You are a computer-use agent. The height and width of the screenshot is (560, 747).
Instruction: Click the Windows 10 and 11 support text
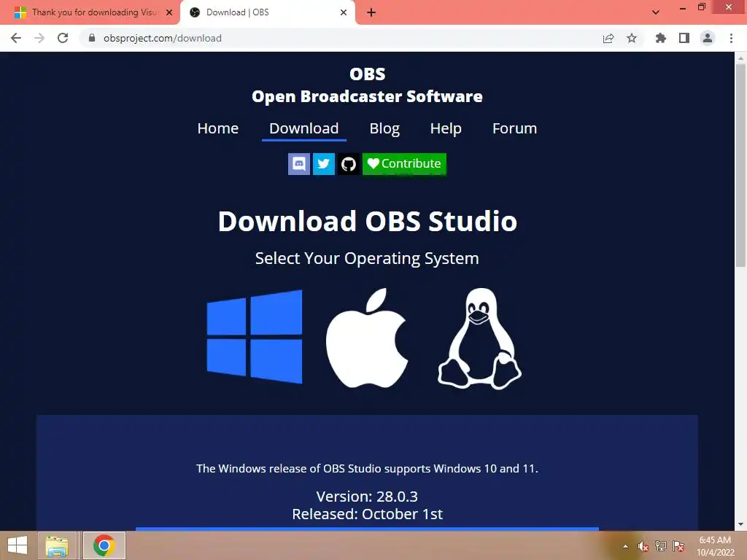[x=368, y=469]
